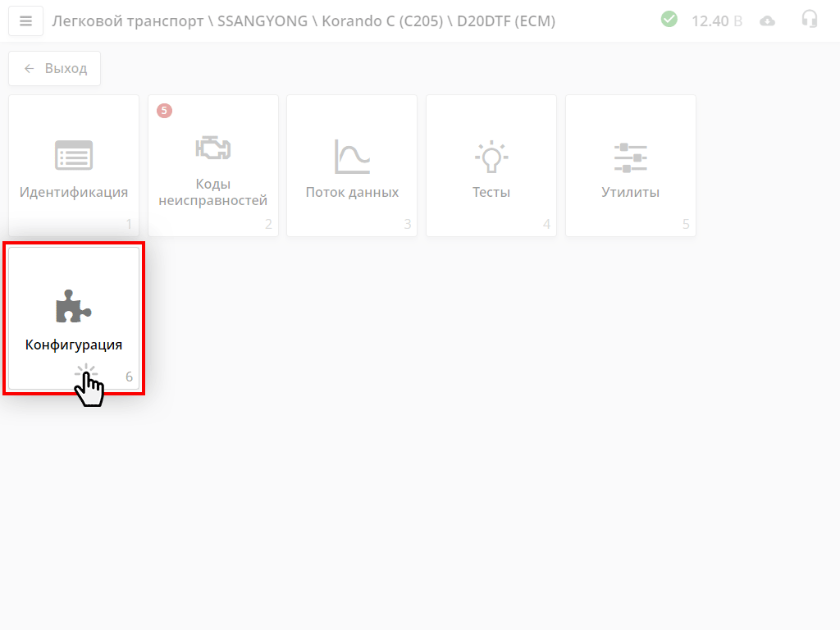Click the 12.40 В voltage reading

716,21
